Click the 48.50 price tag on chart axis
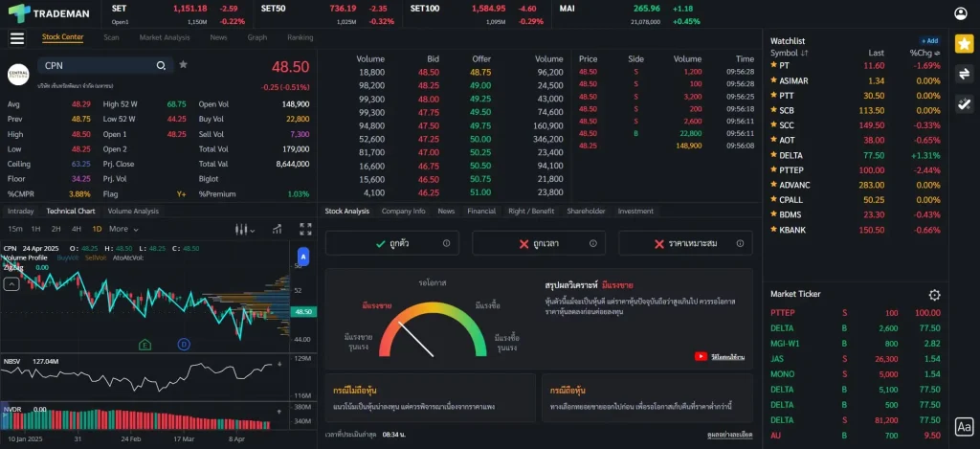 [x=303, y=311]
